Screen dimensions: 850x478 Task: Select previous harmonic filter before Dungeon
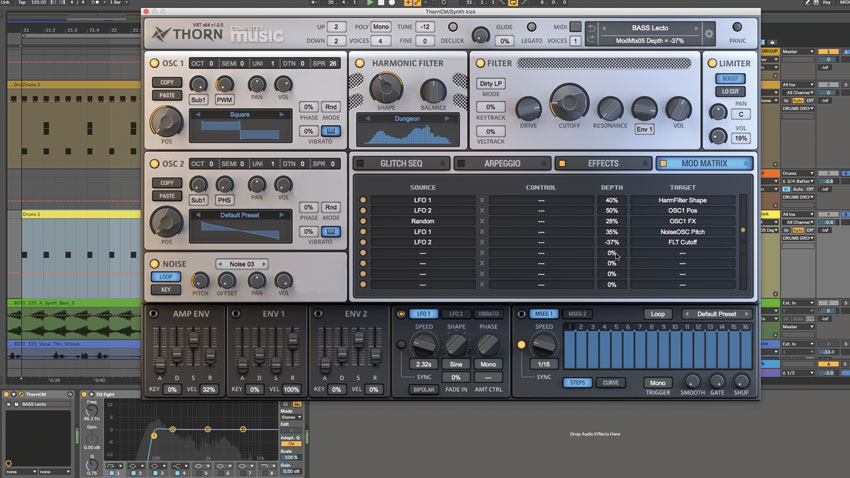pos(368,118)
